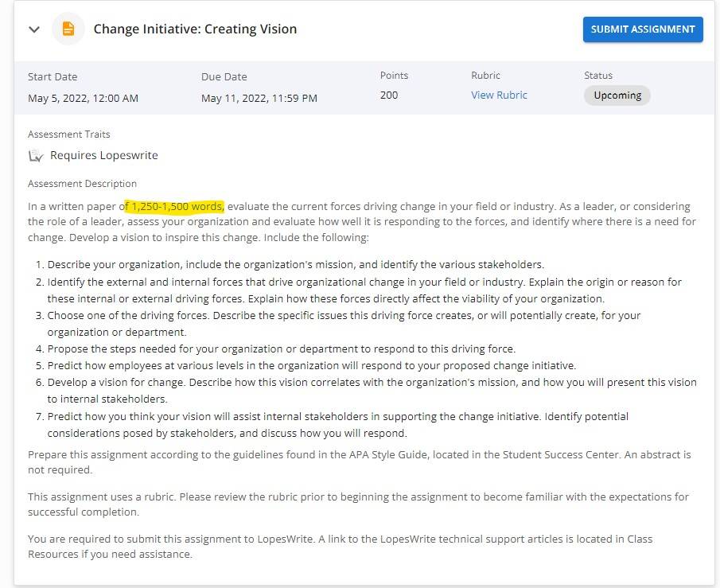Click list item four about proposed steps
This screenshot has height=588, width=720.
point(282,349)
